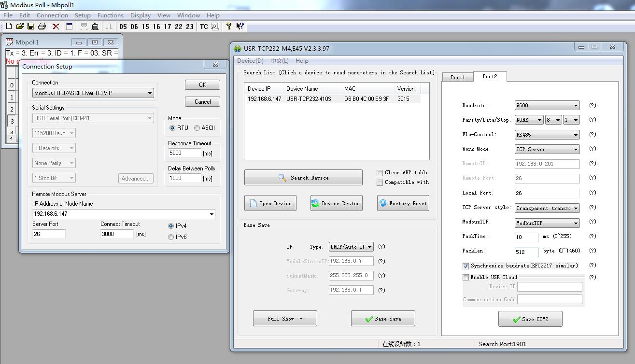This screenshot has width=635, height=364.
Task: Click the function 15 toolbar button
Action: (145, 27)
